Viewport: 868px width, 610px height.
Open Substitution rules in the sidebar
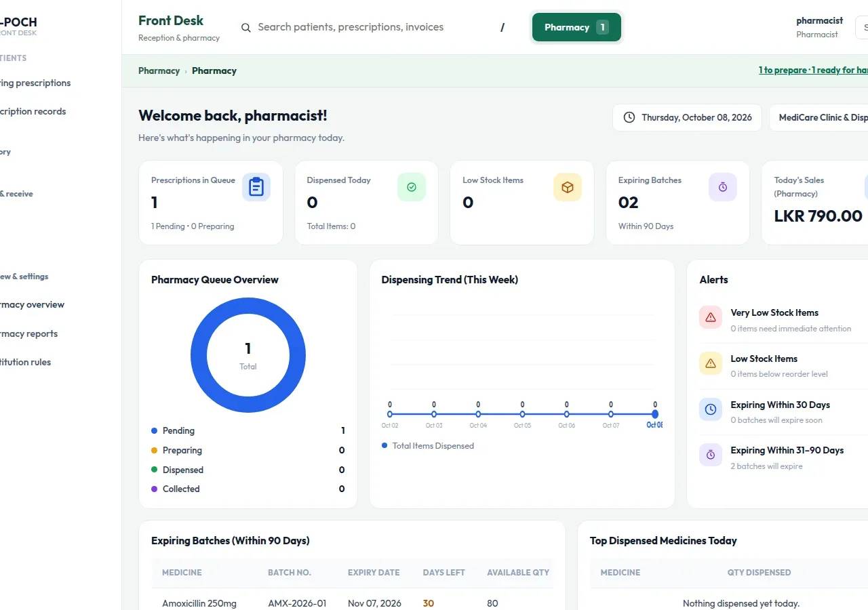[x=26, y=362]
